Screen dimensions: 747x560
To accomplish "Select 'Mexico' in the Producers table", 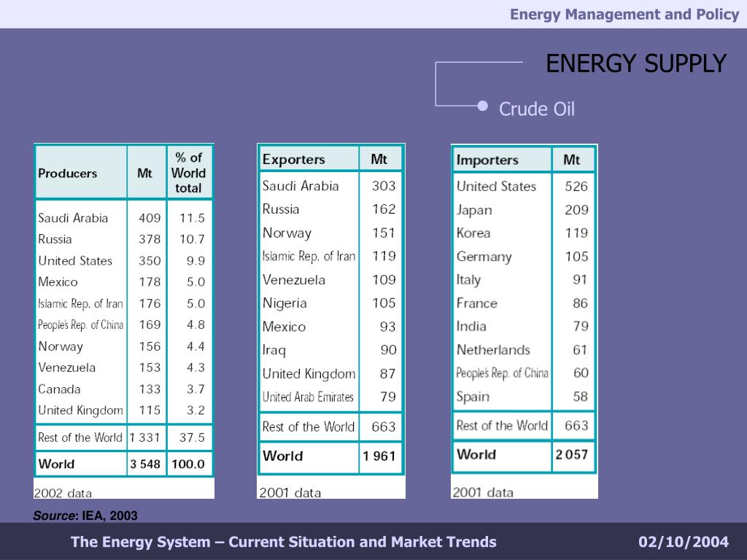I will (x=58, y=282).
